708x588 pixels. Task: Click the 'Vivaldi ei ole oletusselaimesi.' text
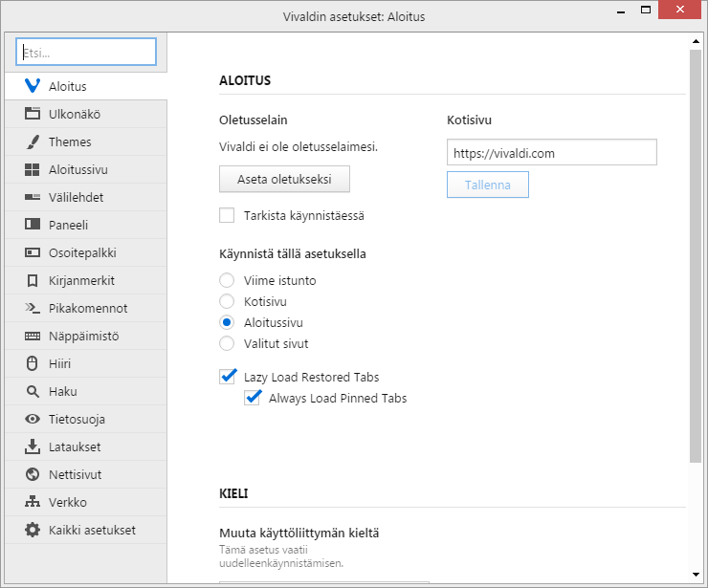[298, 147]
